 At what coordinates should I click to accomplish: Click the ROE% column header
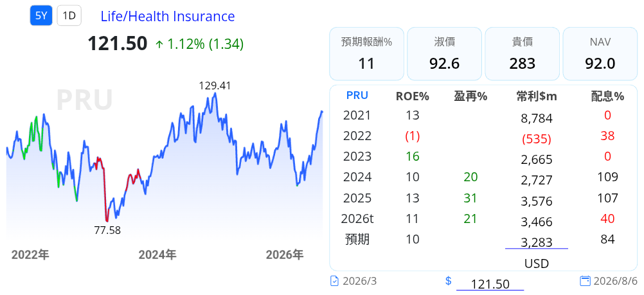coord(413,96)
